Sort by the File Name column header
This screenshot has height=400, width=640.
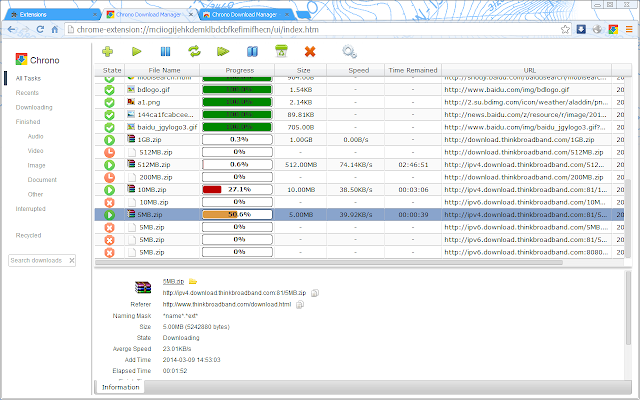tap(162, 70)
